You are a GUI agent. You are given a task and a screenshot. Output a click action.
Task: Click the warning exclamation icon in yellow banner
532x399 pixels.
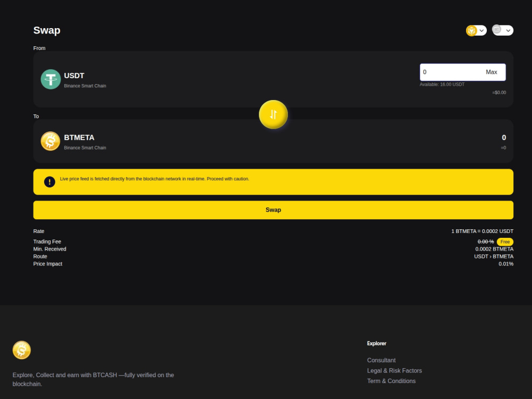(x=49, y=182)
